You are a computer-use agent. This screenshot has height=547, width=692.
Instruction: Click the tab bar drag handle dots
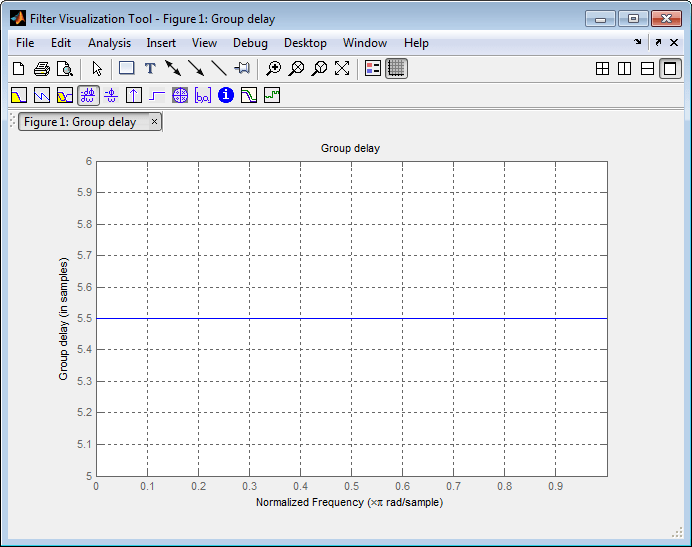click(x=12, y=121)
